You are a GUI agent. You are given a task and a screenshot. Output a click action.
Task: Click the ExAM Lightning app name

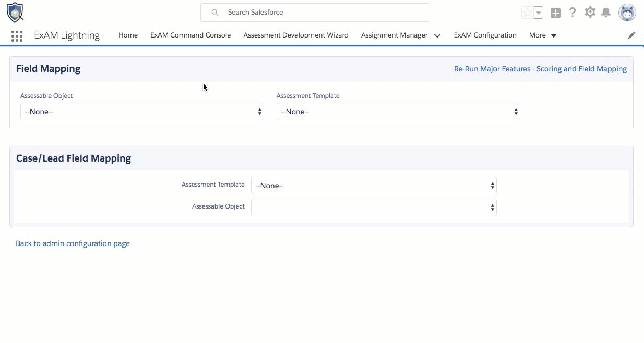coord(67,35)
